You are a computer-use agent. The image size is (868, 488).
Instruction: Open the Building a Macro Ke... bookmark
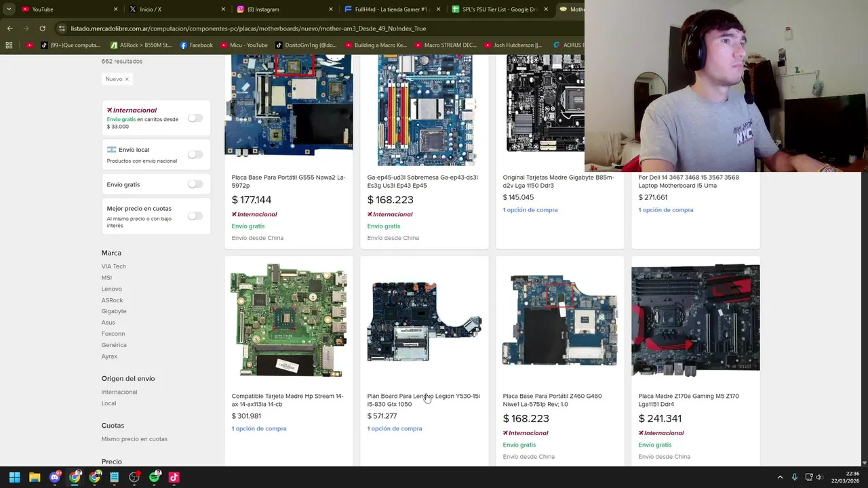375,45
